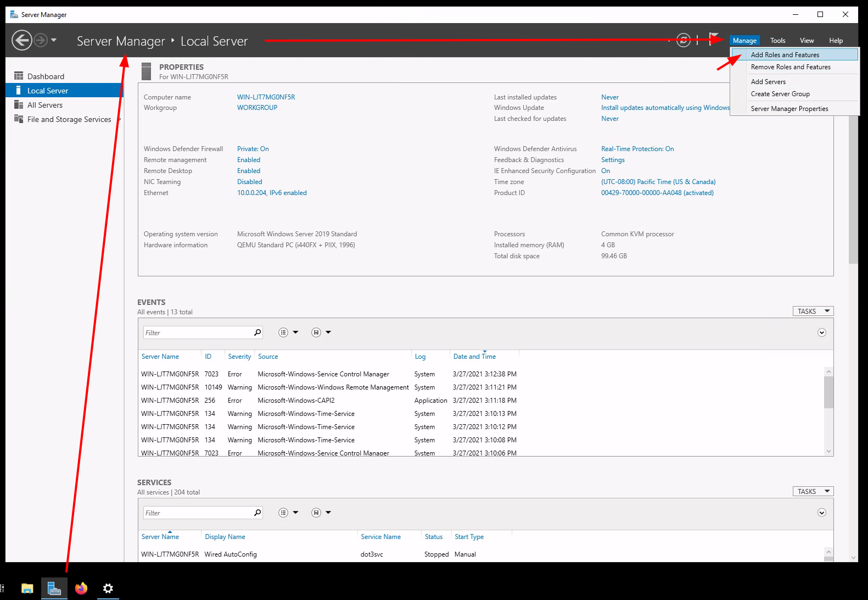Click the back navigation arrow
Image resolution: width=868 pixels, height=600 pixels.
(x=22, y=40)
